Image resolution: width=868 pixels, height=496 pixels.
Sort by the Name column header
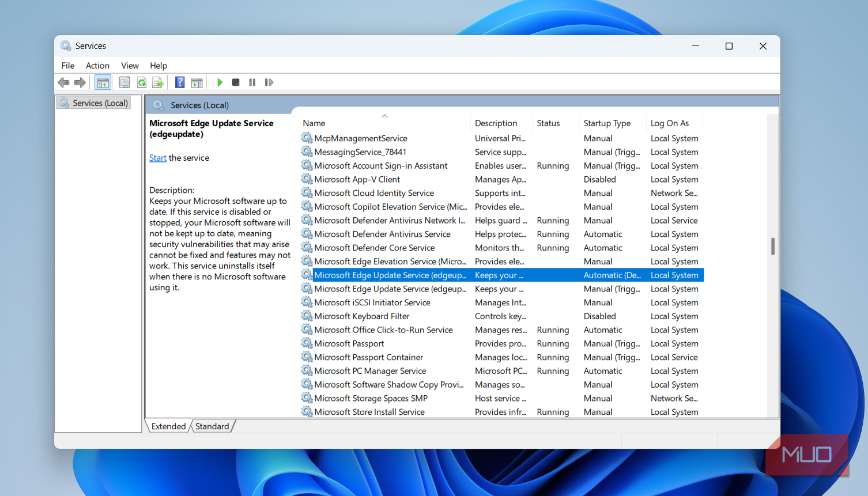(x=384, y=123)
